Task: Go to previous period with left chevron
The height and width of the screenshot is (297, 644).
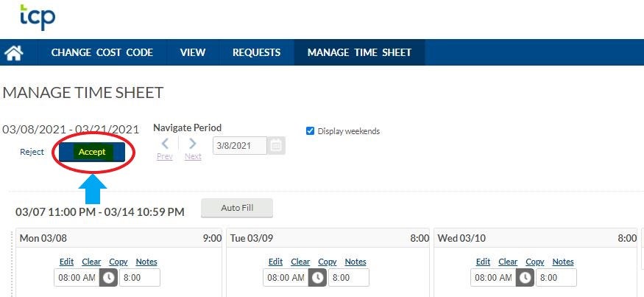Action: click(166, 144)
